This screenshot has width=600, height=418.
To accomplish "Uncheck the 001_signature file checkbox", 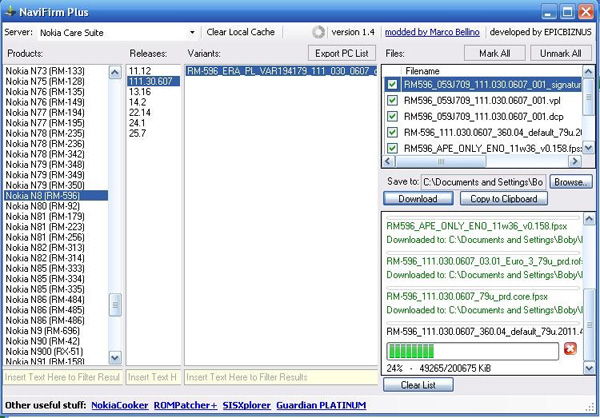I will point(392,86).
